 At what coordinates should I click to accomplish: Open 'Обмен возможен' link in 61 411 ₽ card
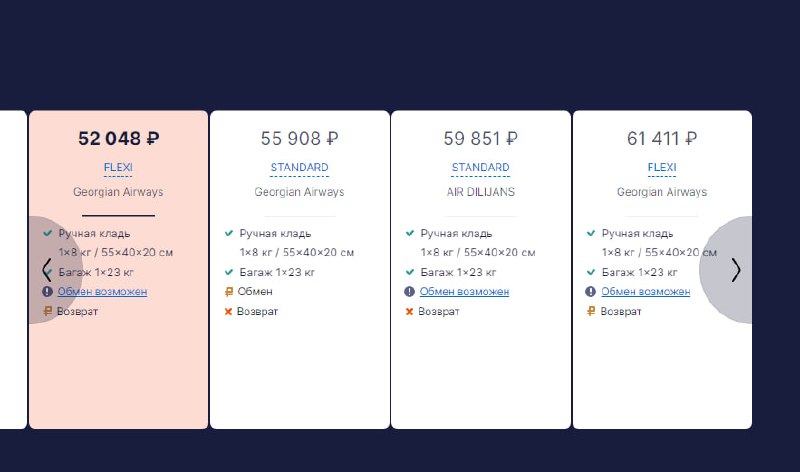(x=645, y=291)
